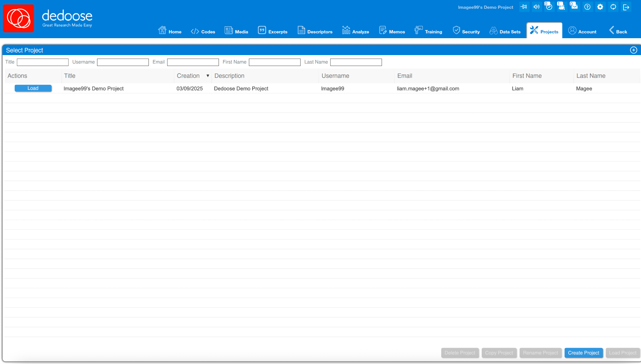Click the Load Project button

tap(623, 353)
